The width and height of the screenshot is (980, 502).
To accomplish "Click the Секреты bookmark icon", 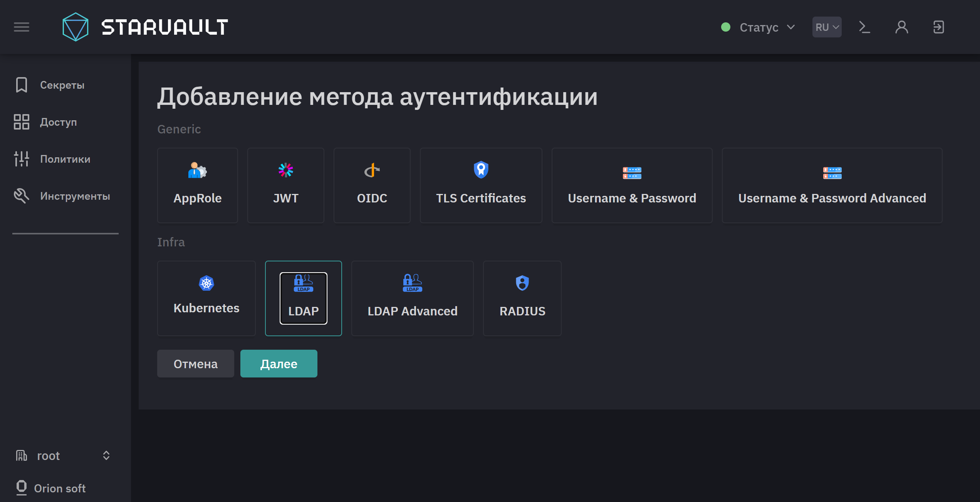I will click(x=22, y=85).
